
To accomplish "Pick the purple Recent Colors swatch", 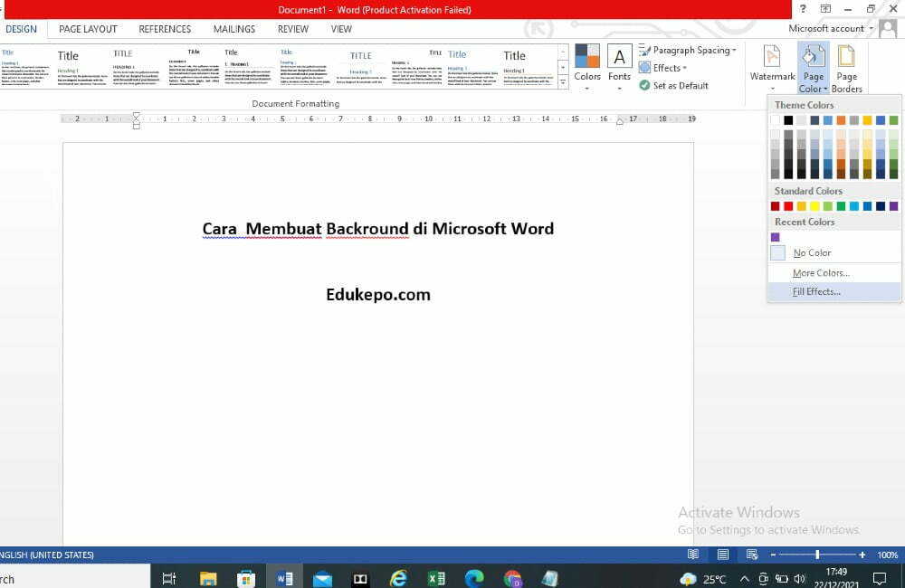I will click(x=776, y=237).
